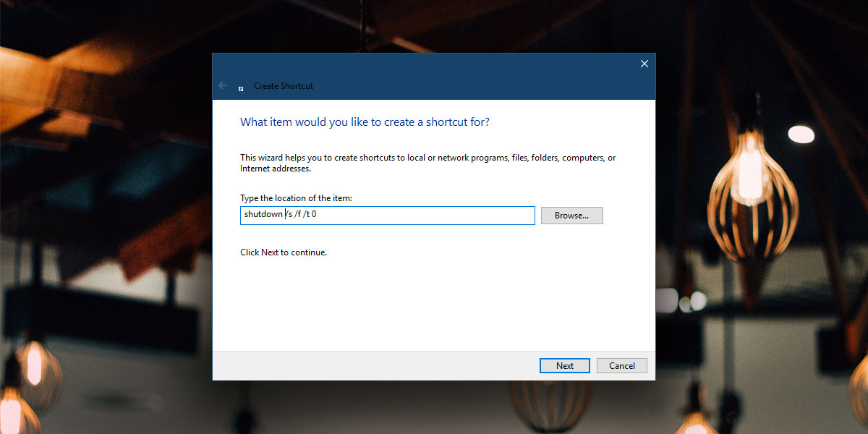
Task: Focus the item location text field
Action: pyautogui.click(x=388, y=215)
